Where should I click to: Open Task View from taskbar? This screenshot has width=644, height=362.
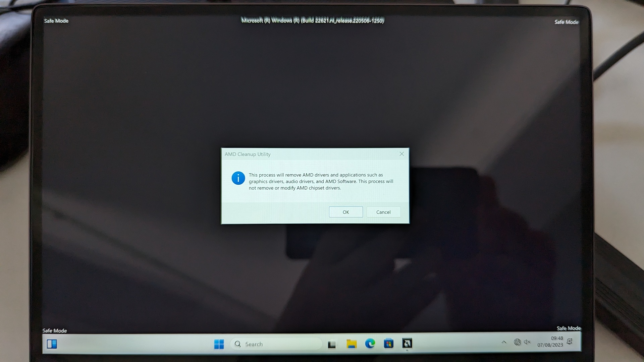[332, 344]
